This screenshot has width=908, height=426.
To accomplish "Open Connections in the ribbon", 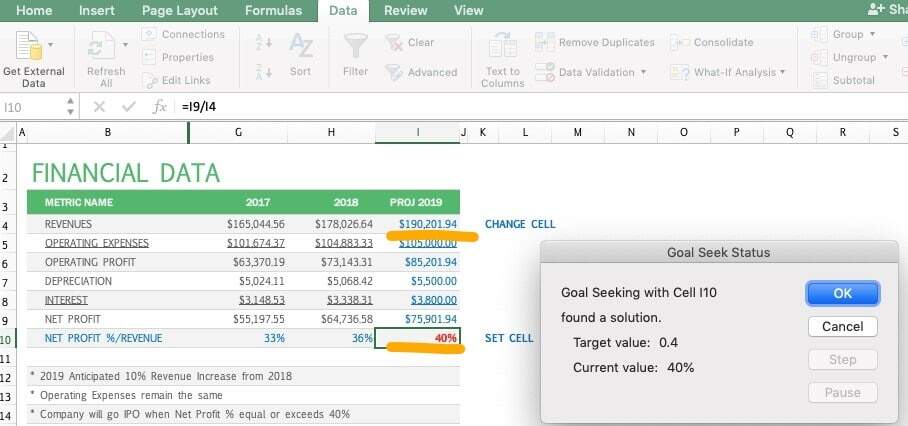I will click(184, 35).
